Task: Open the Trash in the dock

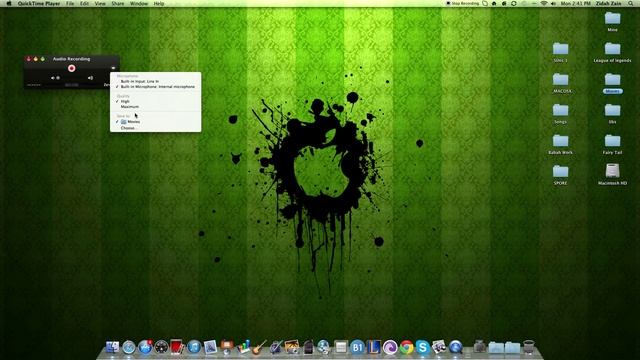Action: tap(529, 347)
